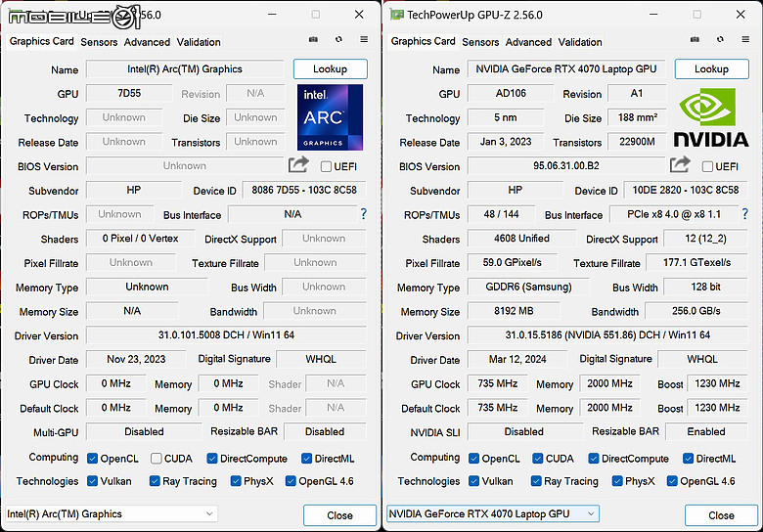Toggle OpenCL checkbox in NVIDIA window
The image size is (763, 532).
coord(473,459)
